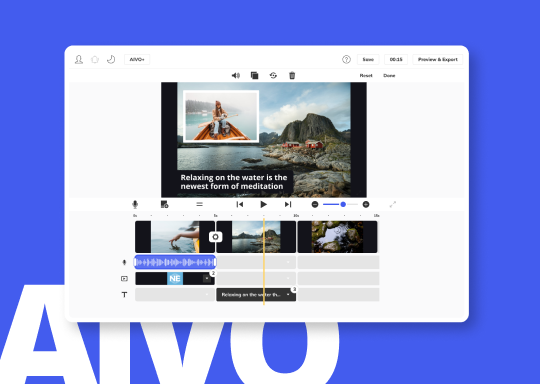Select the overlay media track icon
Image resolution: width=540 pixels, height=384 pixels.
coord(124,279)
